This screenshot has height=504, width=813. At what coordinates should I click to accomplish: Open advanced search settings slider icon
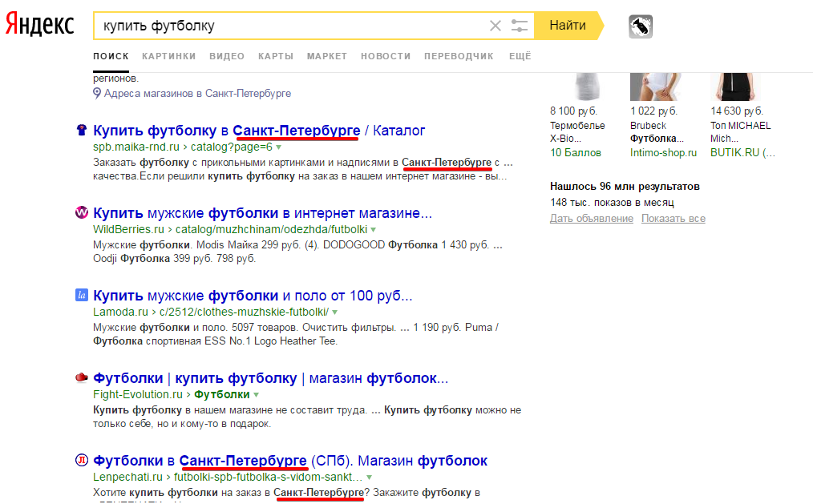pyautogui.click(x=519, y=26)
